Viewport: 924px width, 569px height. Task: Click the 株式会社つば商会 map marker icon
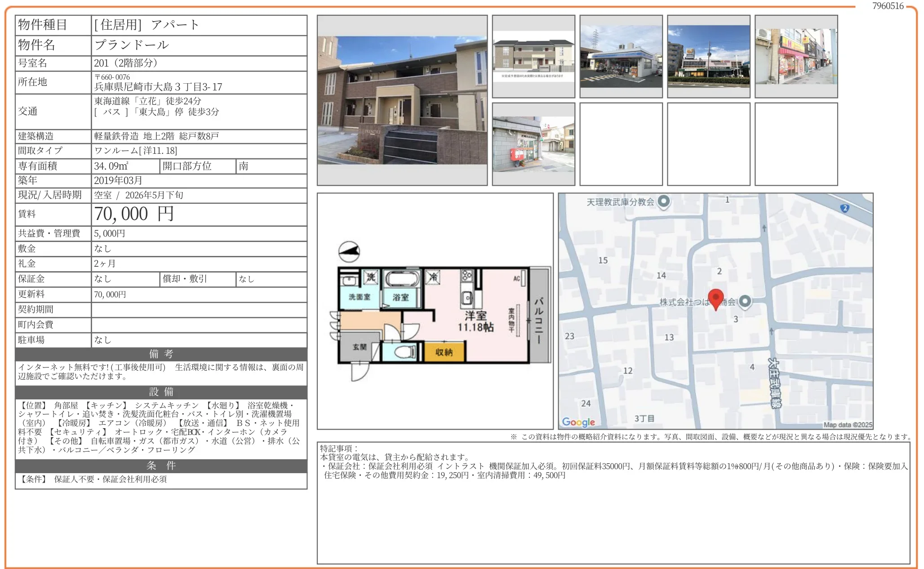coord(745,301)
